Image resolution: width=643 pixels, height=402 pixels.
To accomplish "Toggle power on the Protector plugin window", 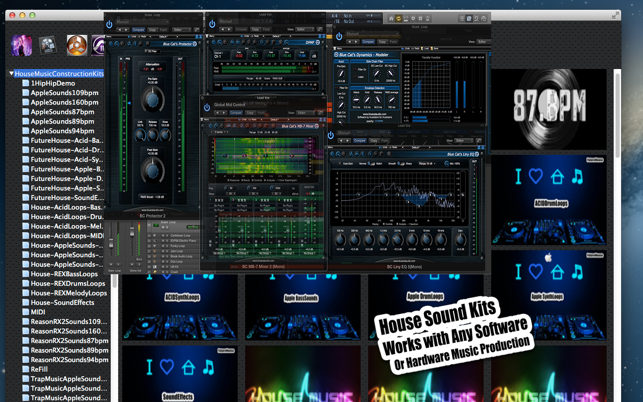I will [x=109, y=24].
